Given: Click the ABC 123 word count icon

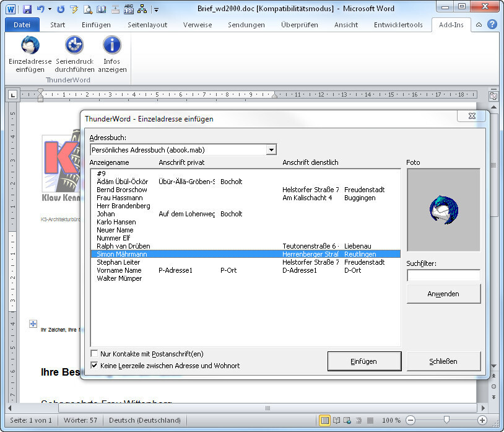Looking at the screenshot, I should click(129, 9).
